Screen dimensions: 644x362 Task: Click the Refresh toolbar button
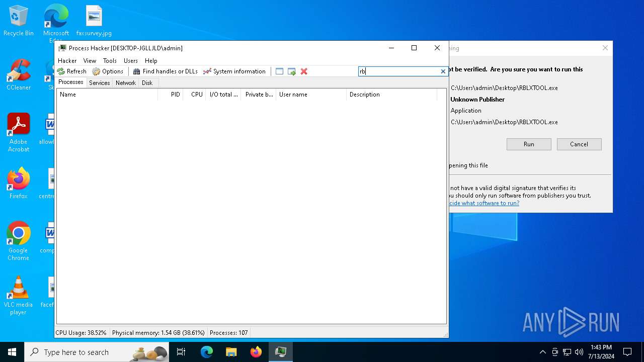72,71
